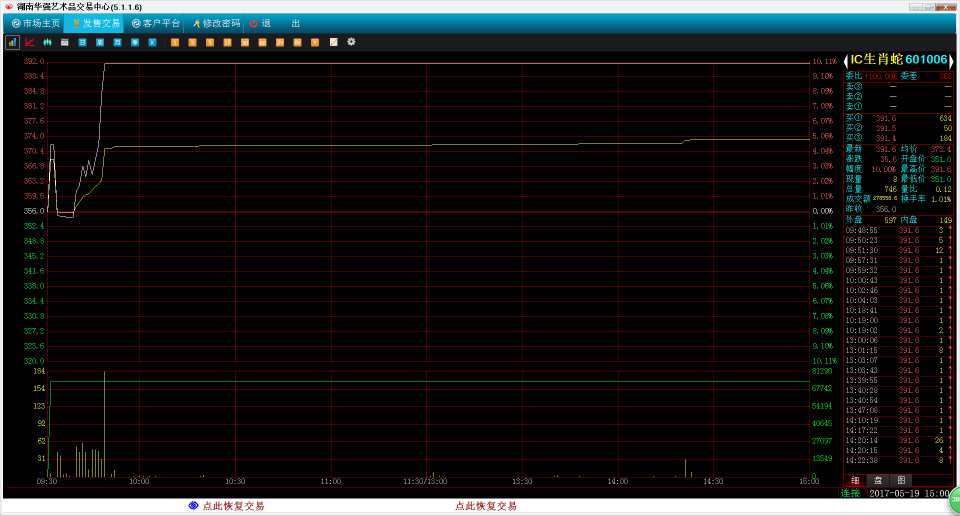Click the daily 日 period icon

coord(82,42)
